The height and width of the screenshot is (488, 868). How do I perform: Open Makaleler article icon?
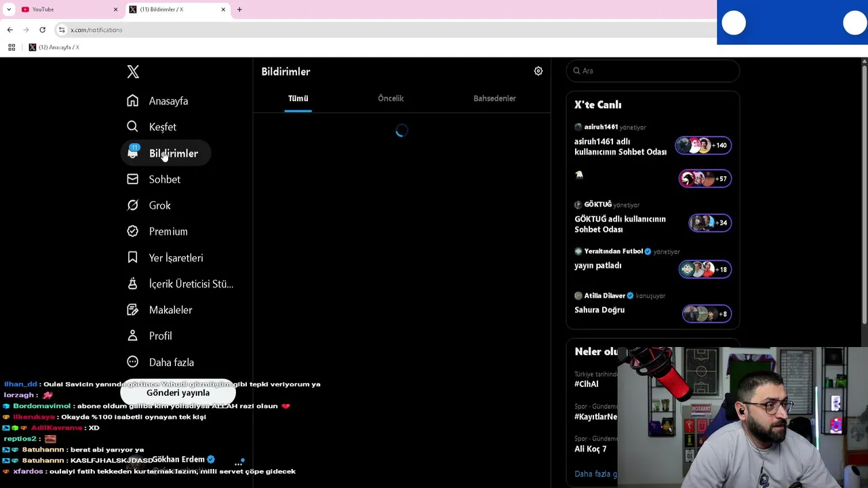132,310
